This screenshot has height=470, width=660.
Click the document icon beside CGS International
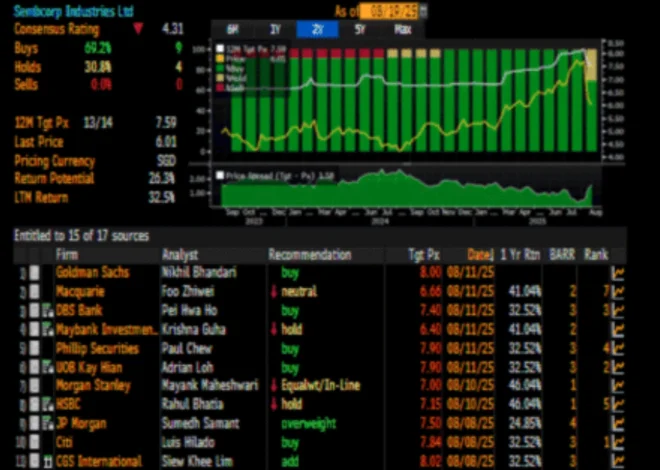[48, 462]
